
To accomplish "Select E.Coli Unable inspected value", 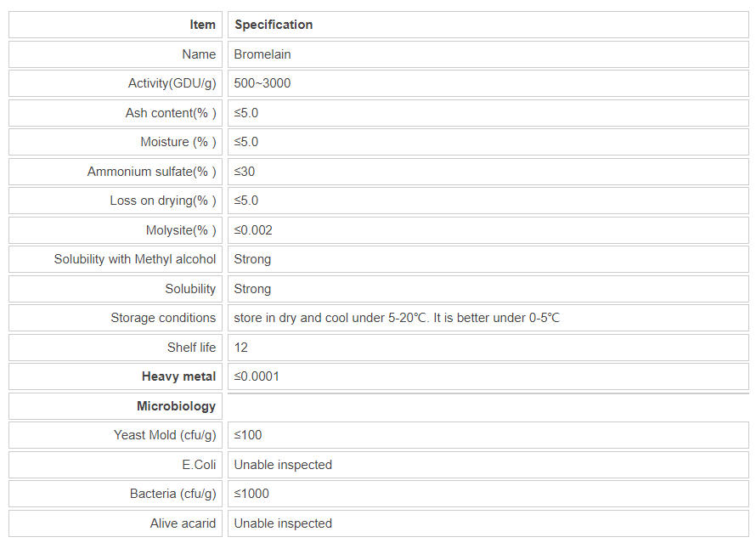I will coord(283,465).
